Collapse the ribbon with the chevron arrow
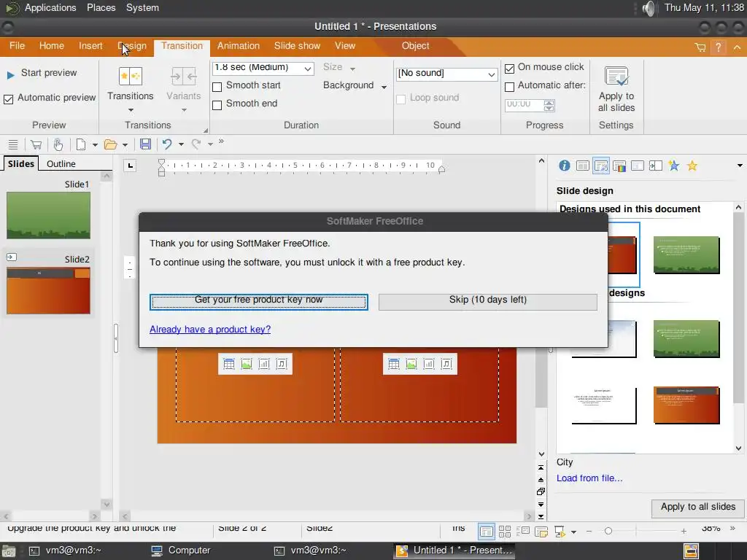Image resolution: width=747 pixels, height=560 pixels. click(x=737, y=47)
